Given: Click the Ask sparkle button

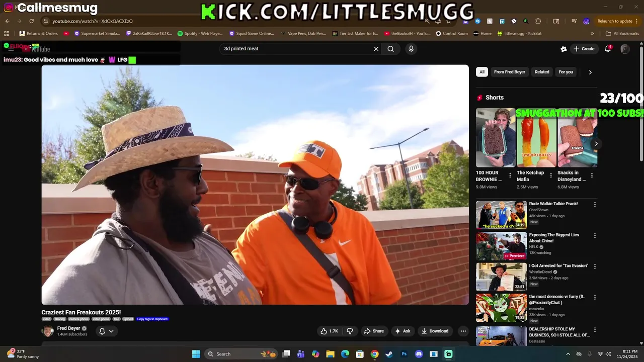Looking at the screenshot, I should [x=403, y=331].
